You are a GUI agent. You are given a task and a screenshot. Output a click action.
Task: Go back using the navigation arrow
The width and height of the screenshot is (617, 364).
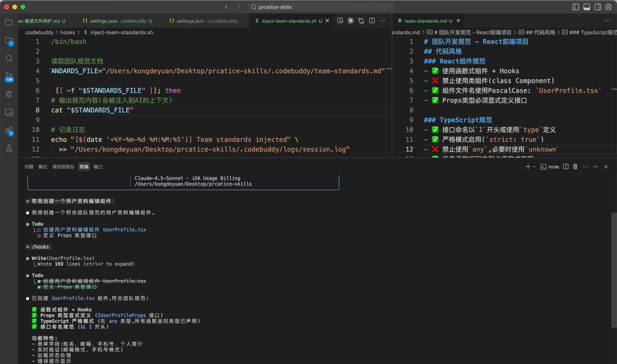[226, 7]
